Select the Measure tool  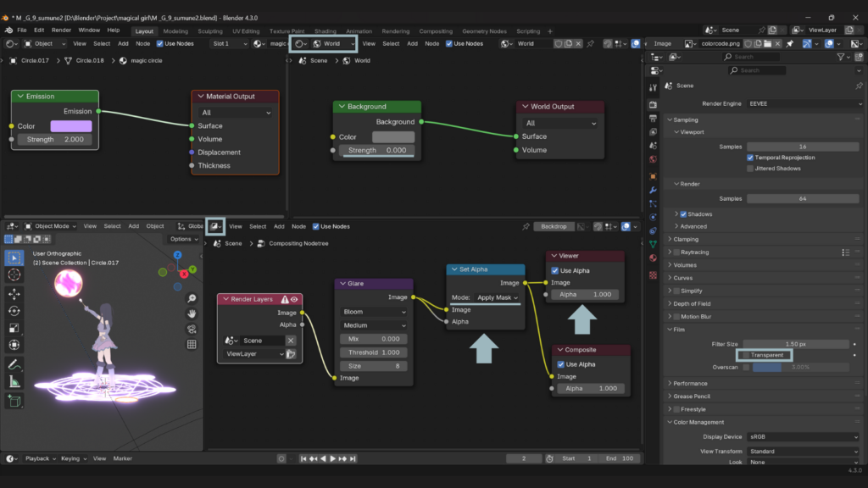pos(14,382)
